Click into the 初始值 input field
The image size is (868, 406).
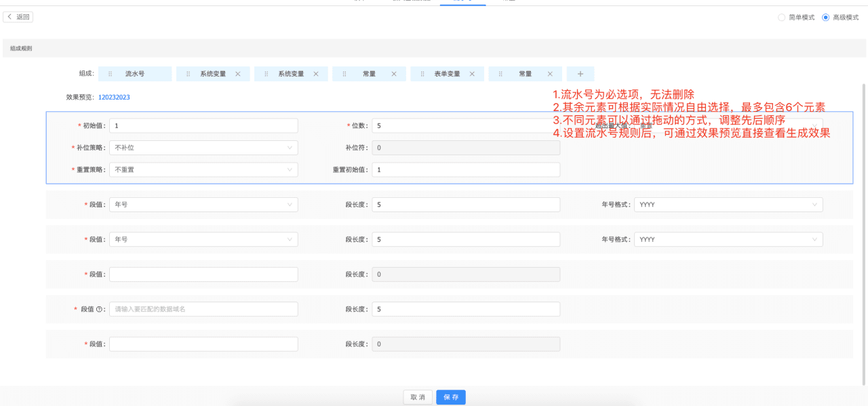(203, 125)
